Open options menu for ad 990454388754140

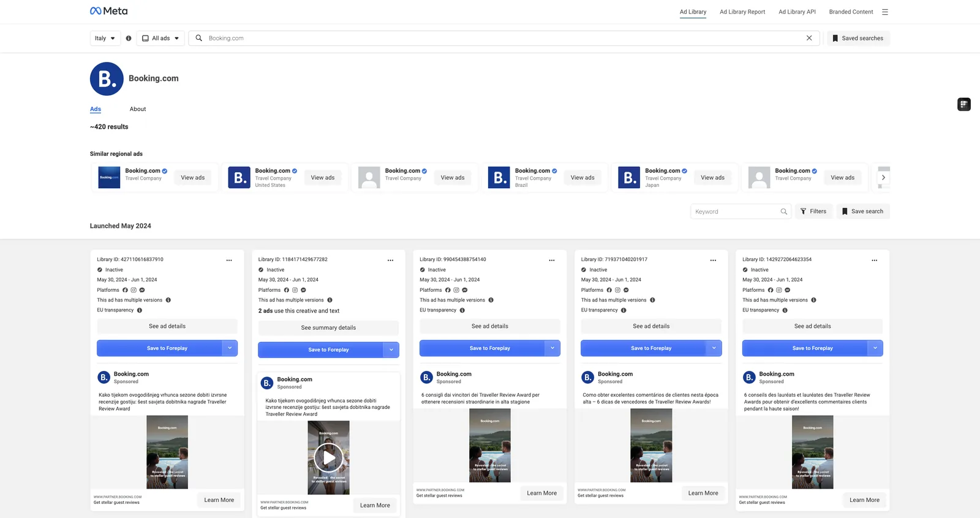pos(552,260)
